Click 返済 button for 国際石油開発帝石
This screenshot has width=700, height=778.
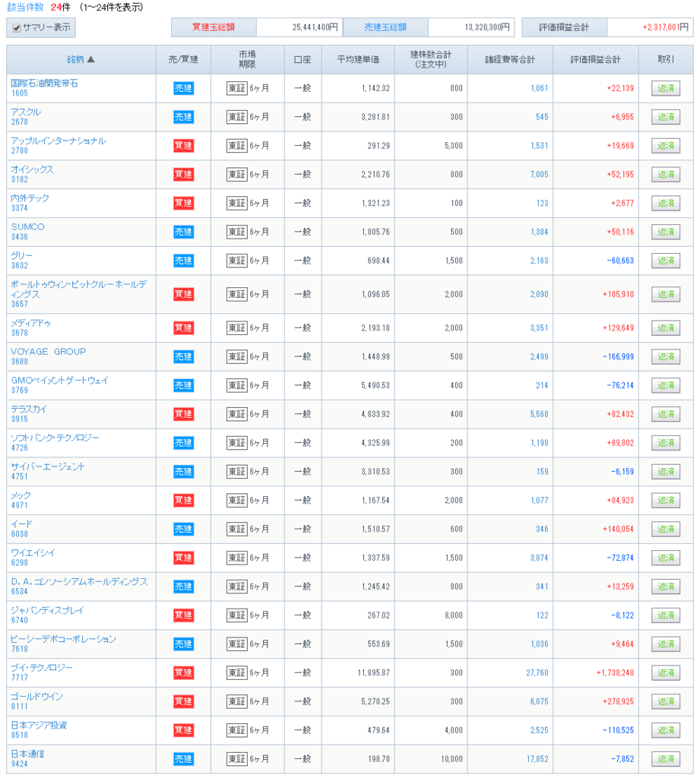(665, 88)
